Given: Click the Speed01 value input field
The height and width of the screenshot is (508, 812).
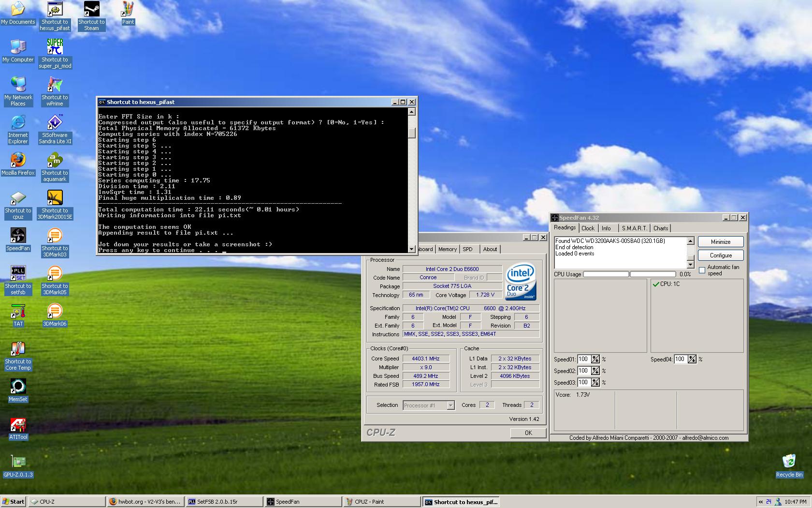Looking at the screenshot, I should pos(584,359).
